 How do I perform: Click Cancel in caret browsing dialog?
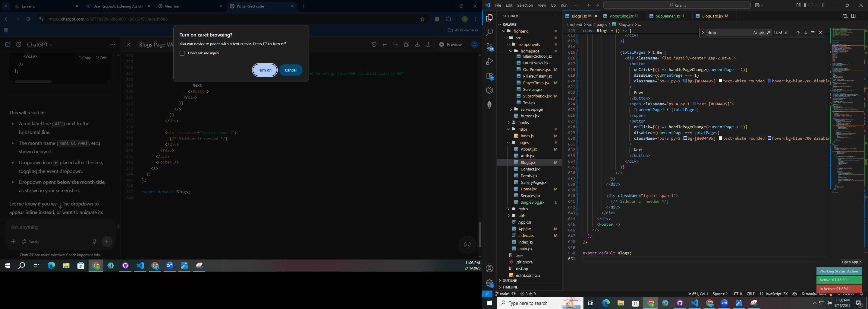click(x=291, y=70)
